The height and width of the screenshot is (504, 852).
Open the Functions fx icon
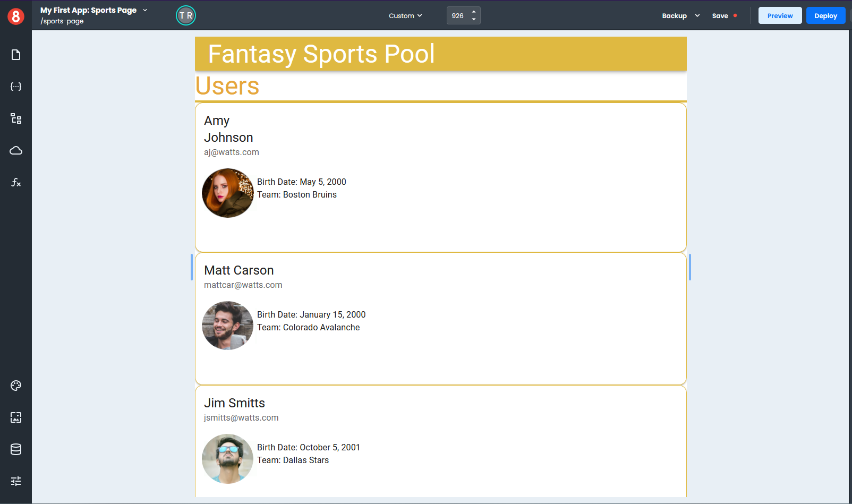pyautogui.click(x=16, y=183)
